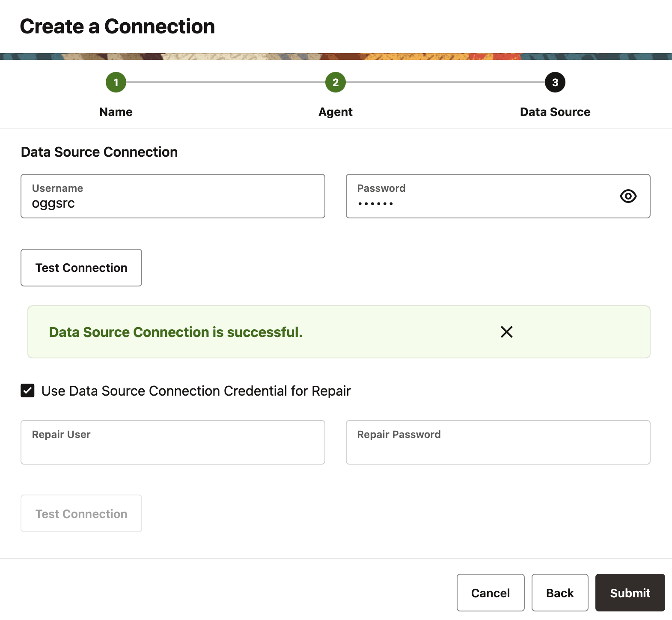Submit the new connection
This screenshot has width=672, height=620.
(x=630, y=593)
